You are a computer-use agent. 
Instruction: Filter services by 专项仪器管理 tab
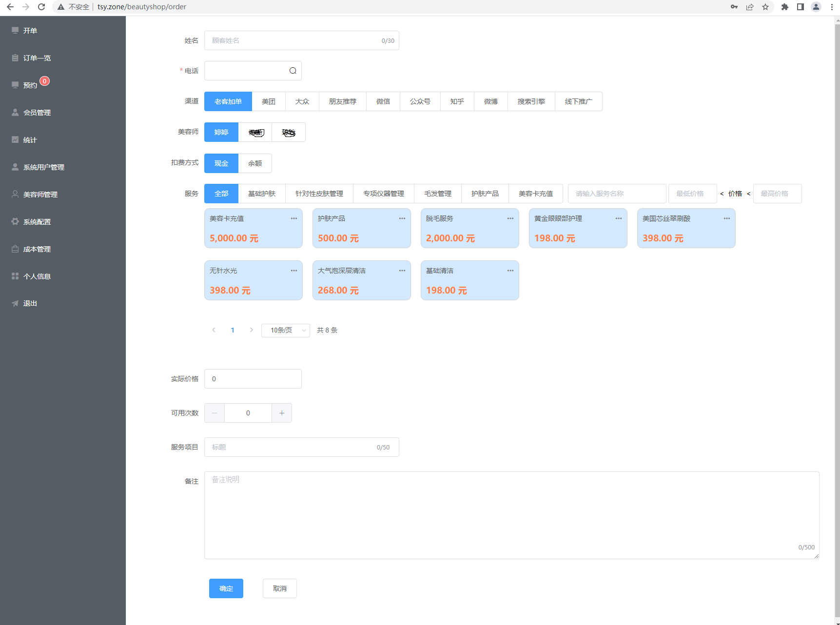pyautogui.click(x=384, y=194)
